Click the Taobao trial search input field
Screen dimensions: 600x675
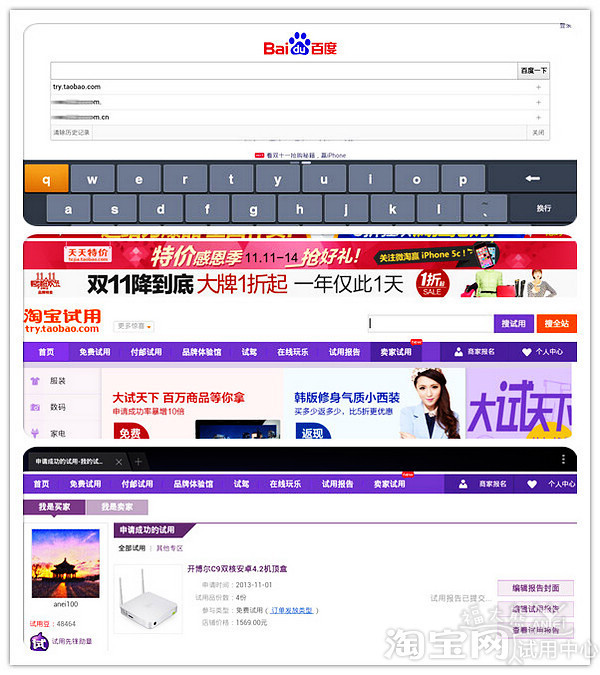(430, 323)
